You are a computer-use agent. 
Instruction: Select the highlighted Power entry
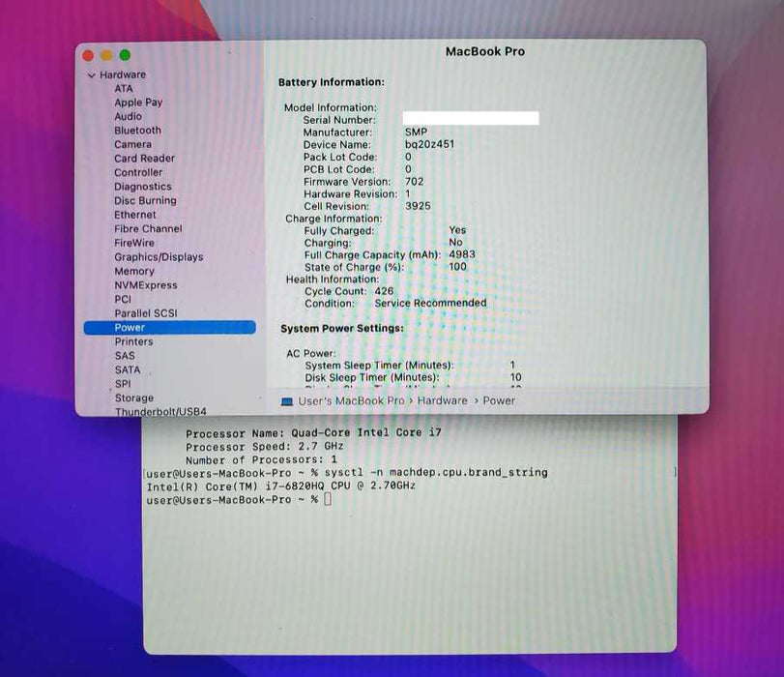tap(169, 327)
